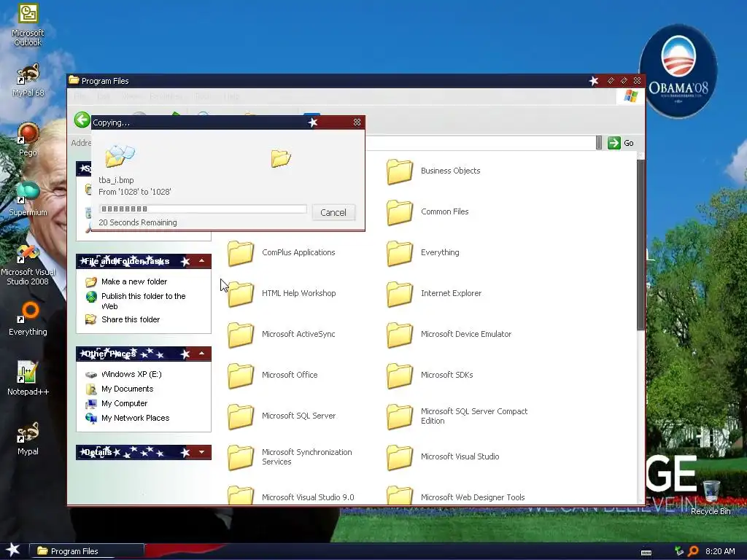Open the Start menu star button
The width and height of the screenshot is (747, 560).
click(13, 551)
